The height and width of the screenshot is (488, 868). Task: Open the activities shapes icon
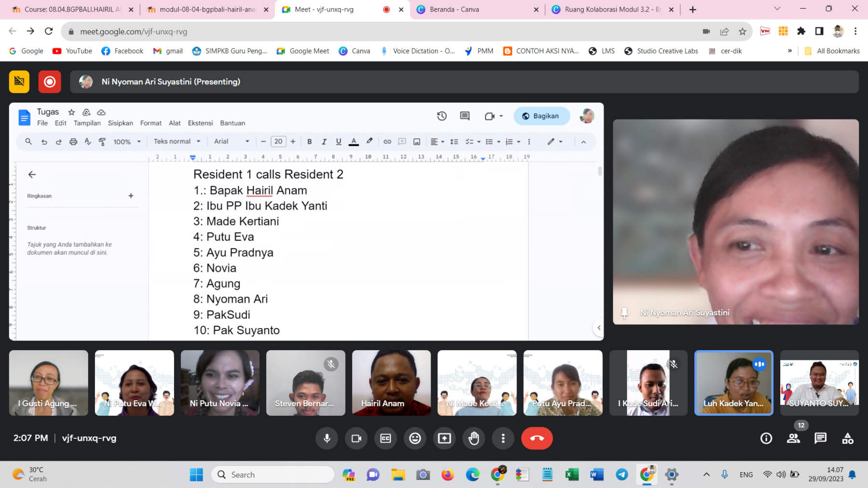(x=847, y=438)
